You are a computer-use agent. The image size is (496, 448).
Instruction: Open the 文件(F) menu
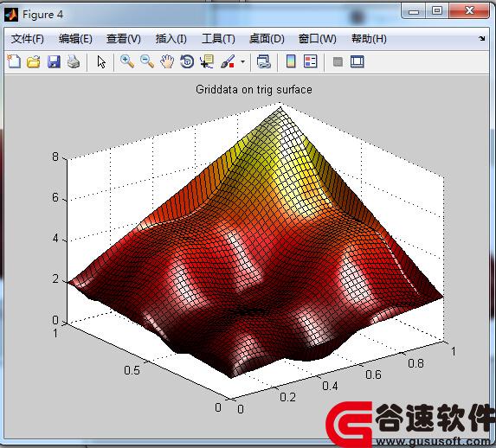28,39
